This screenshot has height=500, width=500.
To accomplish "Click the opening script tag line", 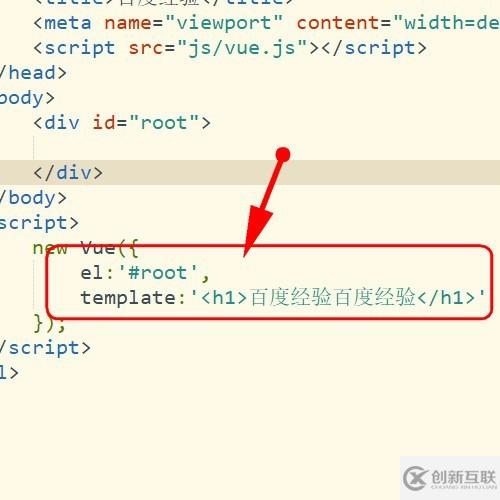I will click(x=39, y=223).
